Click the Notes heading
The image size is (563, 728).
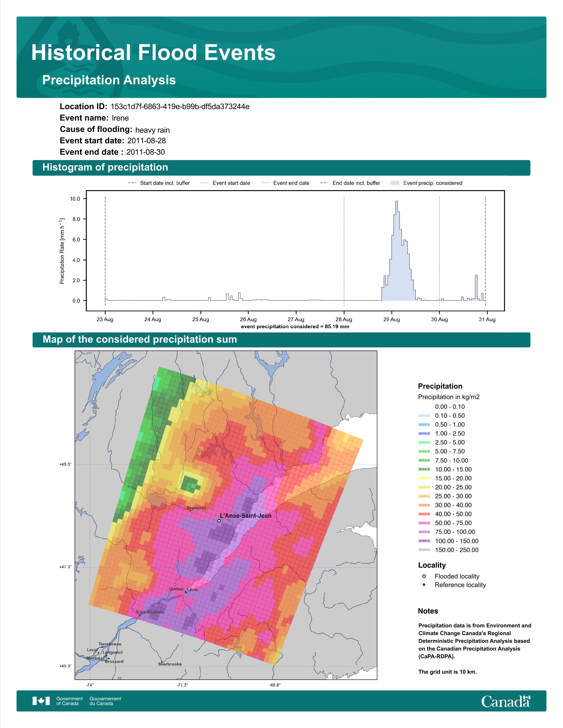(428, 611)
